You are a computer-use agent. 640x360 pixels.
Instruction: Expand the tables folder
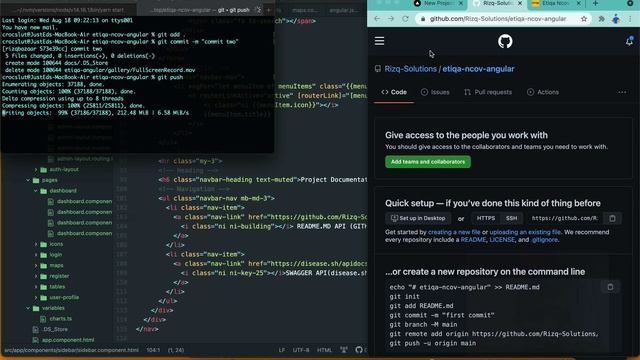pyautogui.click(x=36, y=287)
